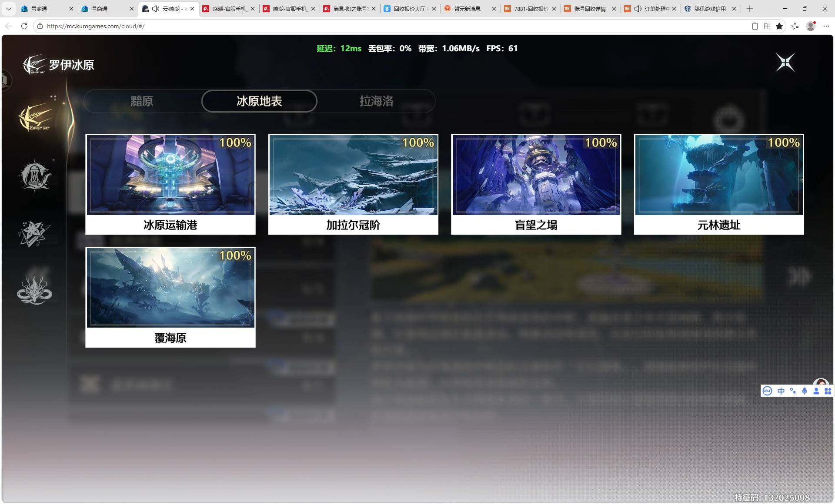835x504 pixels.
Task: Click the iFLY input method logo
Action: click(768, 391)
